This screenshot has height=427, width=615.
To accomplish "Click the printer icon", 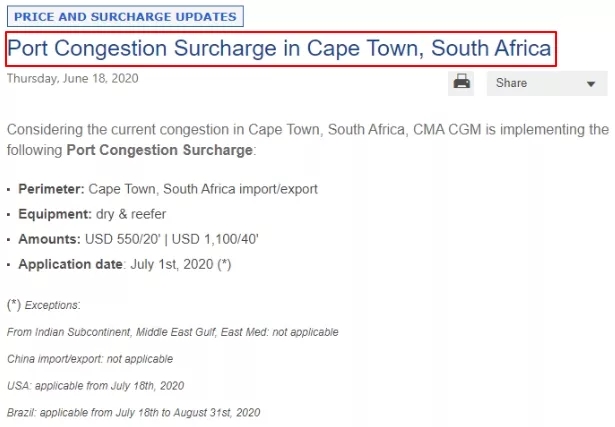I will 461,82.
